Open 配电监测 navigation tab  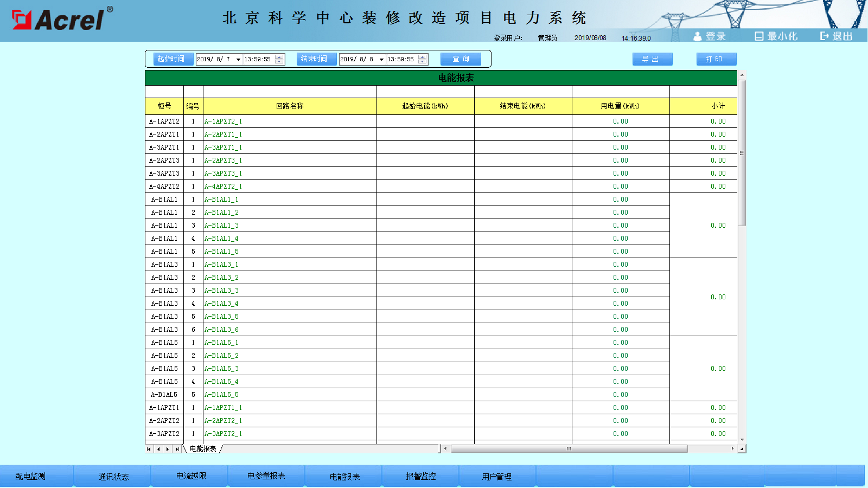coord(30,476)
